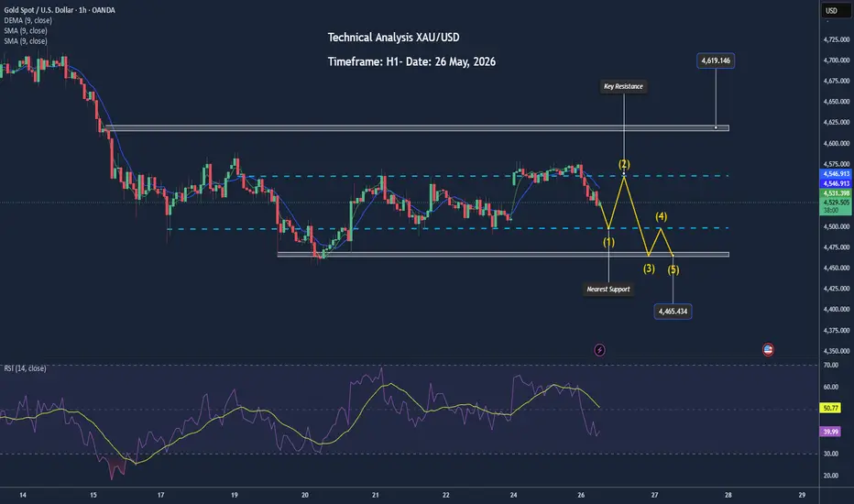Select the 4,465.434 price callout
Image resolution: width=854 pixels, height=504 pixels.
[x=673, y=312]
